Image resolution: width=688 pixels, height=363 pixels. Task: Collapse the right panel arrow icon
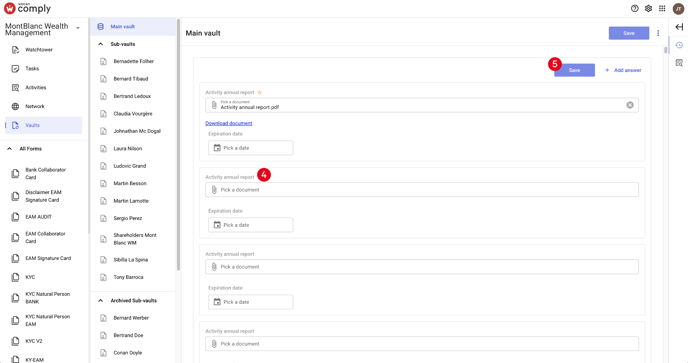click(x=679, y=27)
